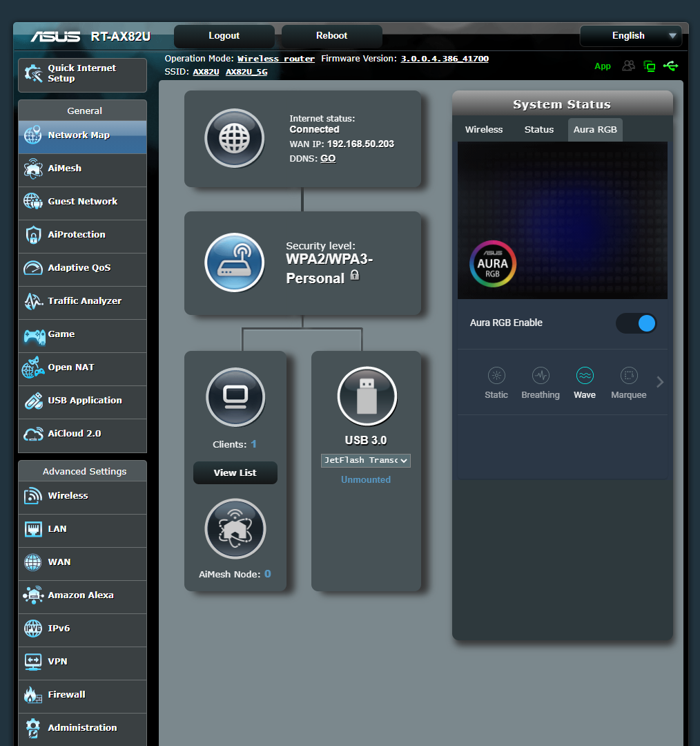The height and width of the screenshot is (746, 700).
Task: Click the green network clients status icon
Action: pos(650,66)
